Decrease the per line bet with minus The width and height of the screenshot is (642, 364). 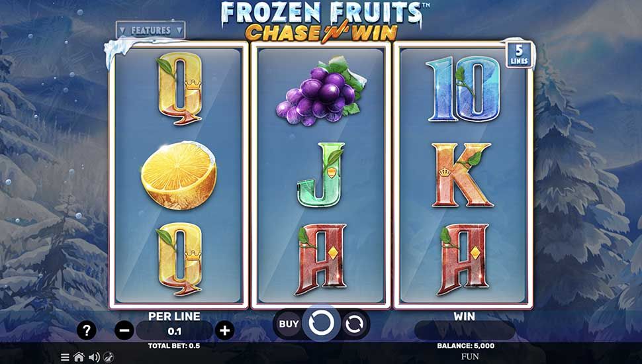124,330
